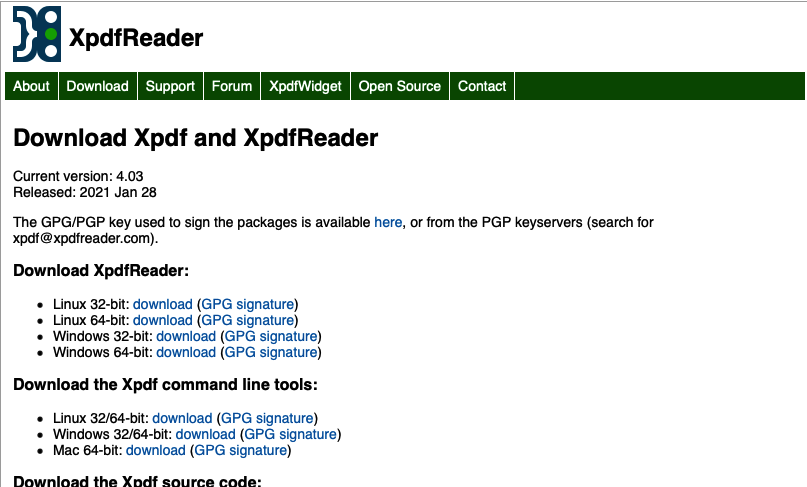Open the About menu item
Screen dimensions: 807x487
click(31, 86)
